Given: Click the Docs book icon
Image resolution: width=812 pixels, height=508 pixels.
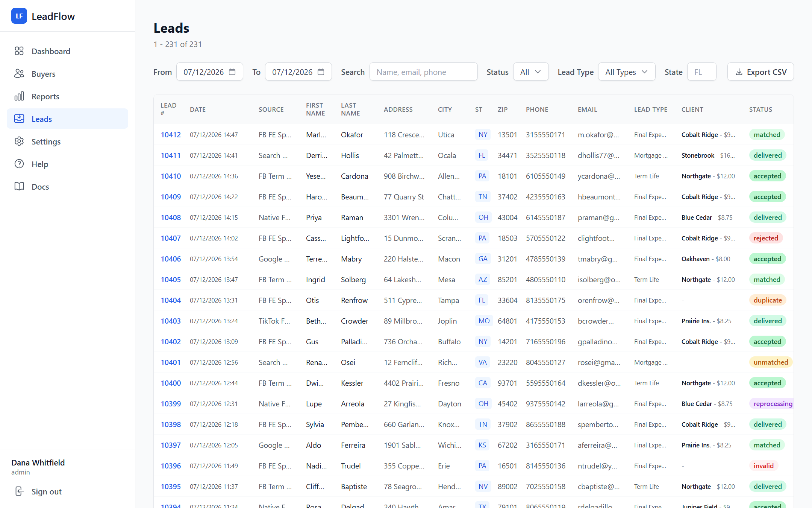Looking at the screenshot, I should pyautogui.click(x=19, y=186).
